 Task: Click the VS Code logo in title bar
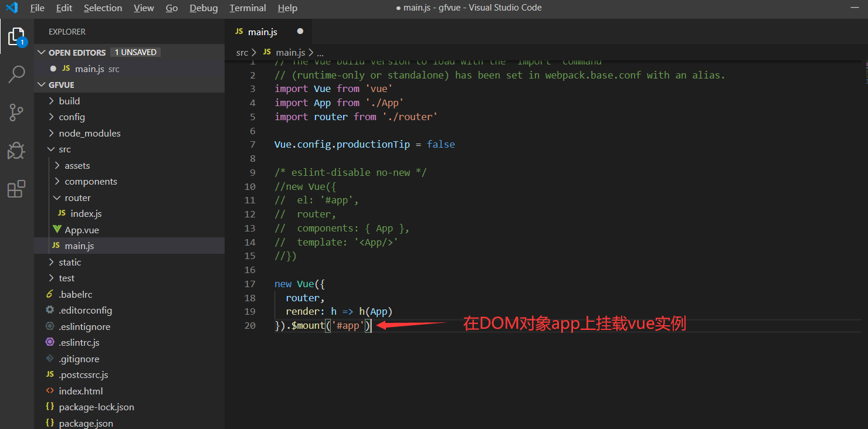click(12, 8)
